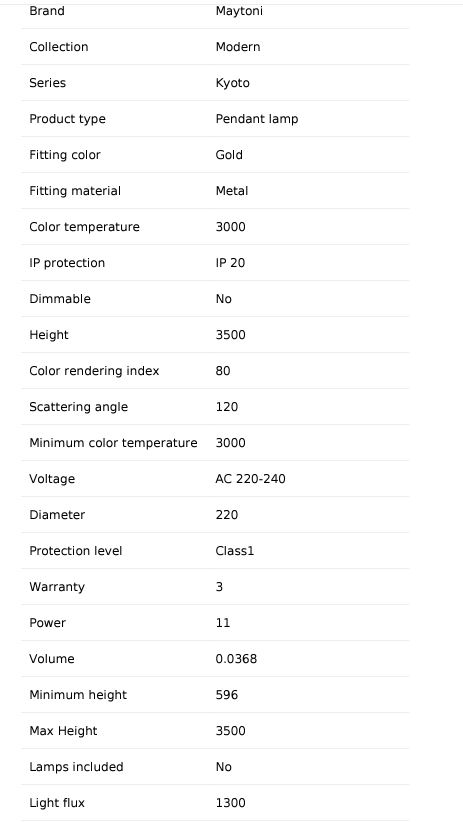463x822 pixels.
Task: Select the Kyoto series value
Action: (x=232, y=83)
